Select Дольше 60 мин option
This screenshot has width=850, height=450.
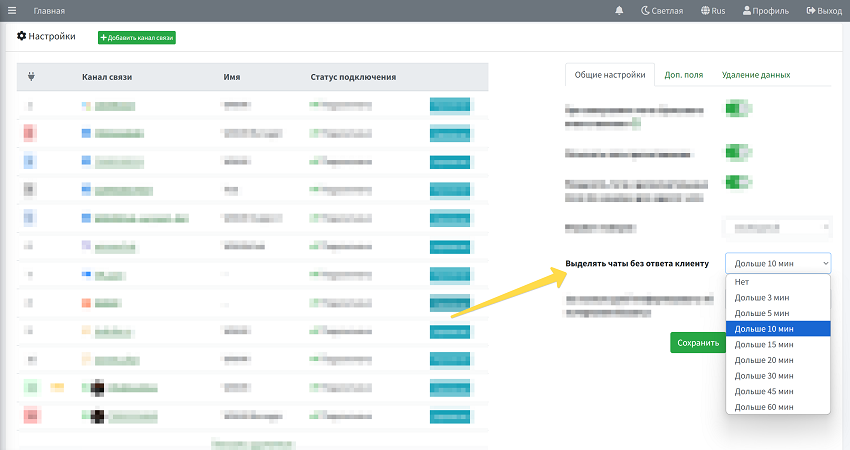point(764,407)
